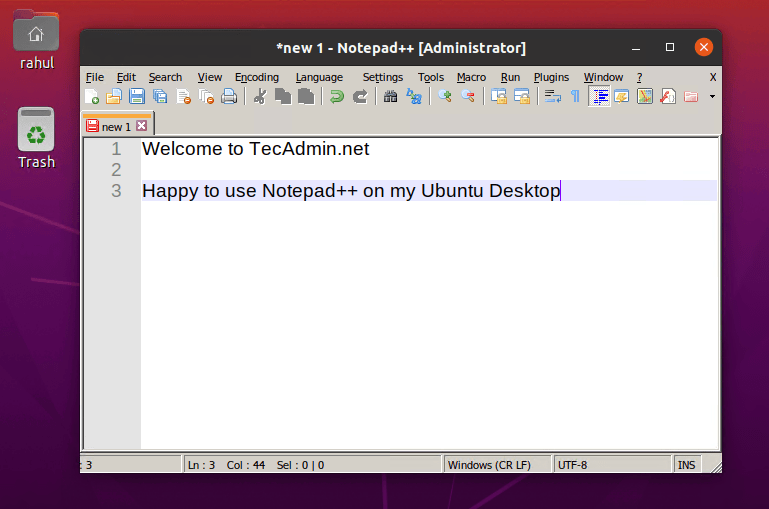
Task: Open the Macro menu
Action: click(471, 77)
